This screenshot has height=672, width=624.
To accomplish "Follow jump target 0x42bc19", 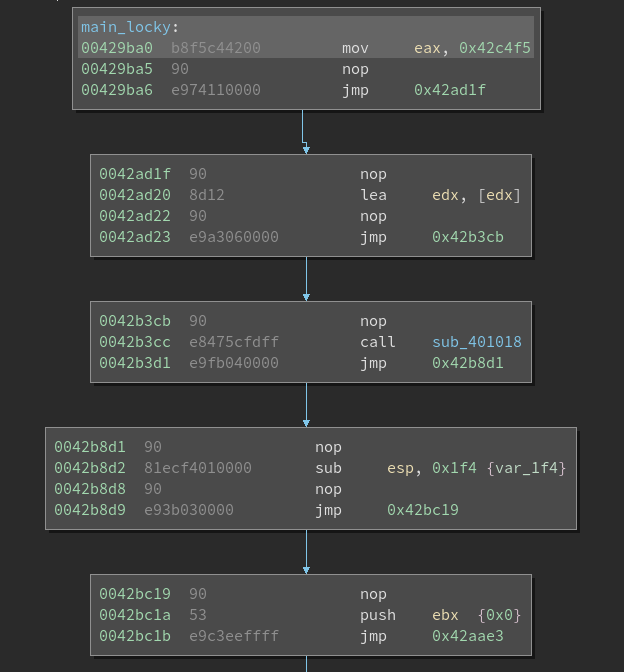I will point(423,510).
